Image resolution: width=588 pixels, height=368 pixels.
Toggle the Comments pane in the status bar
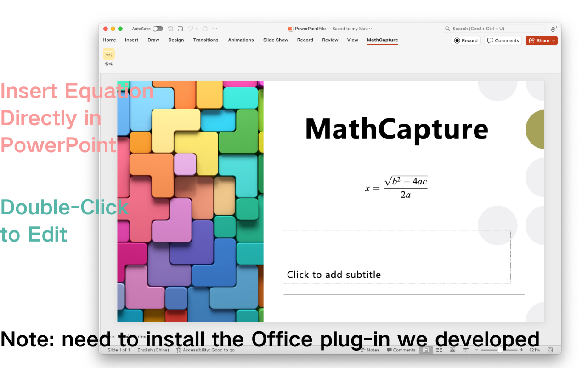pos(401,350)
